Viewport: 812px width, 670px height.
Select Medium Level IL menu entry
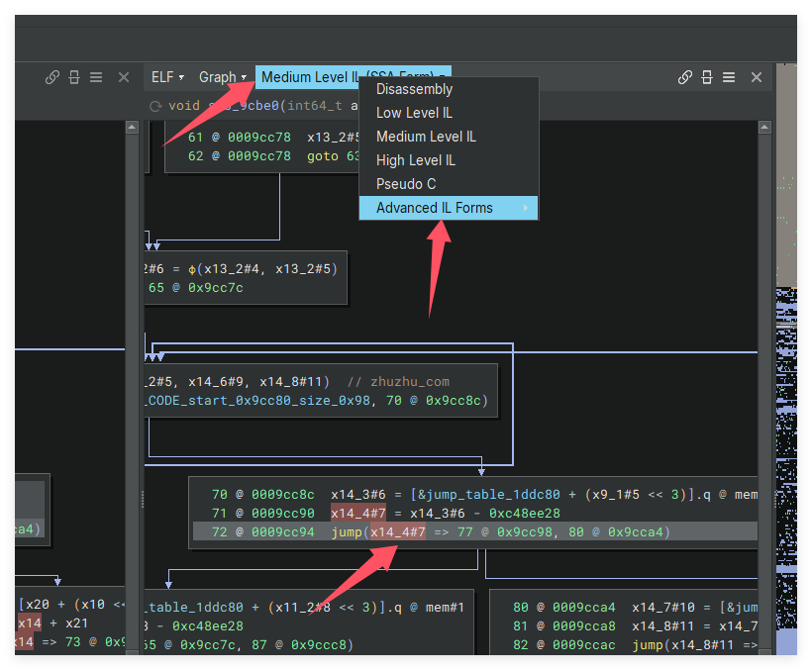click(x=449, y=137)
